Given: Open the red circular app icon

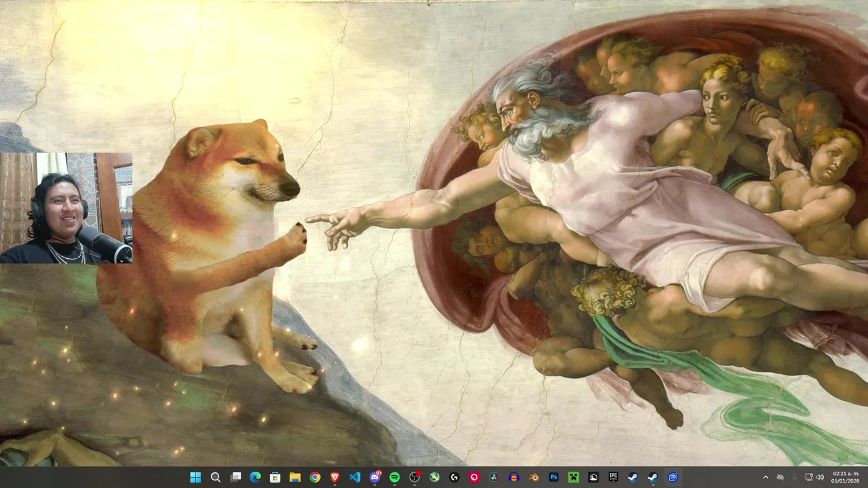Looking at the screenshot, I should pos(474,477).
